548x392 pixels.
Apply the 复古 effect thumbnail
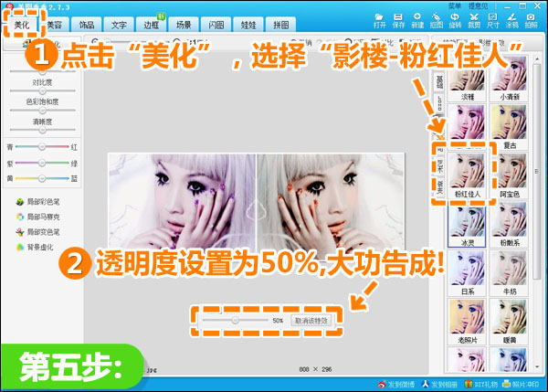pyautogui.click(x=509, y=127)
